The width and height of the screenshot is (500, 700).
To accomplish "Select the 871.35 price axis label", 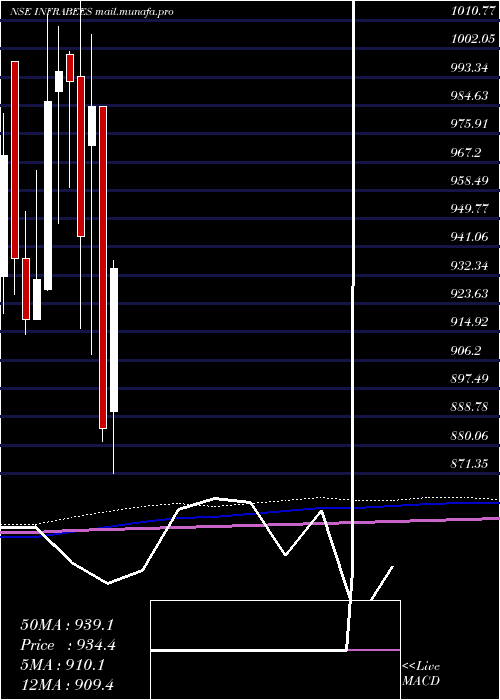I will (469, 464).
